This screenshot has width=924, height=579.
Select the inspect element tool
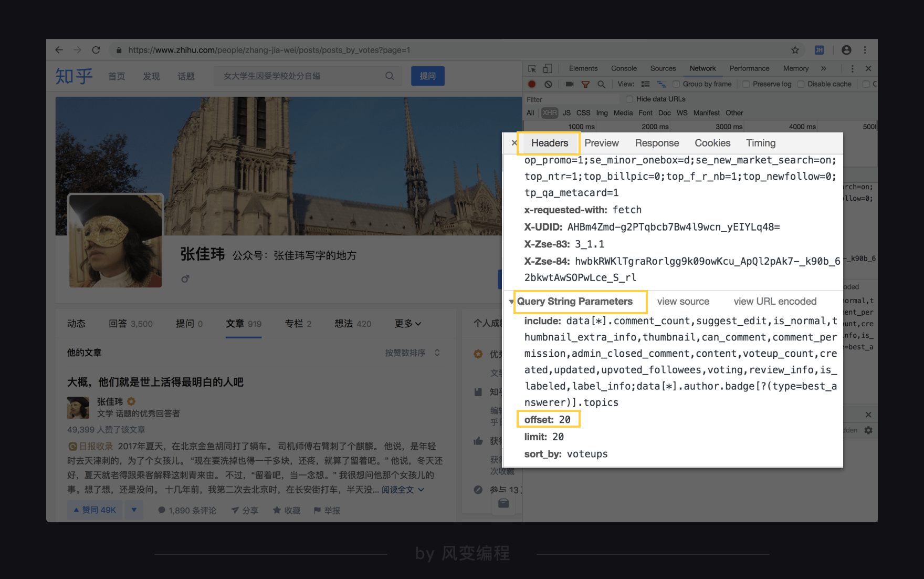pyautogui.click(x=532, y=68)
